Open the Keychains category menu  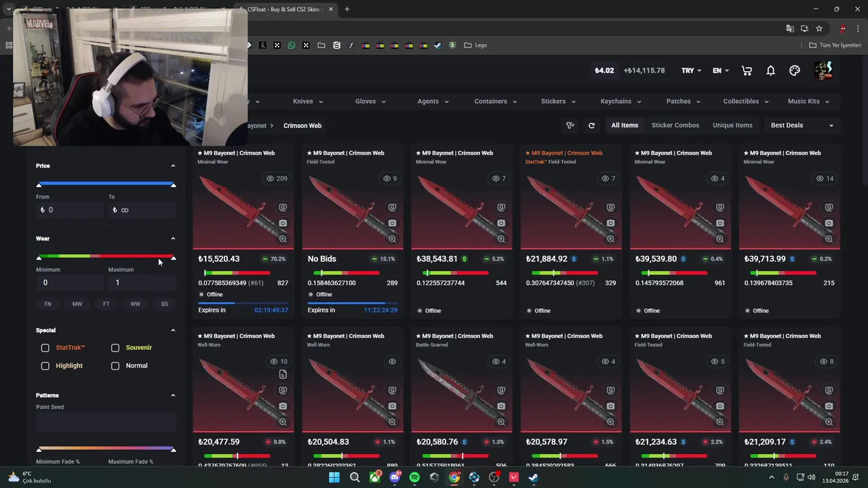620,102
